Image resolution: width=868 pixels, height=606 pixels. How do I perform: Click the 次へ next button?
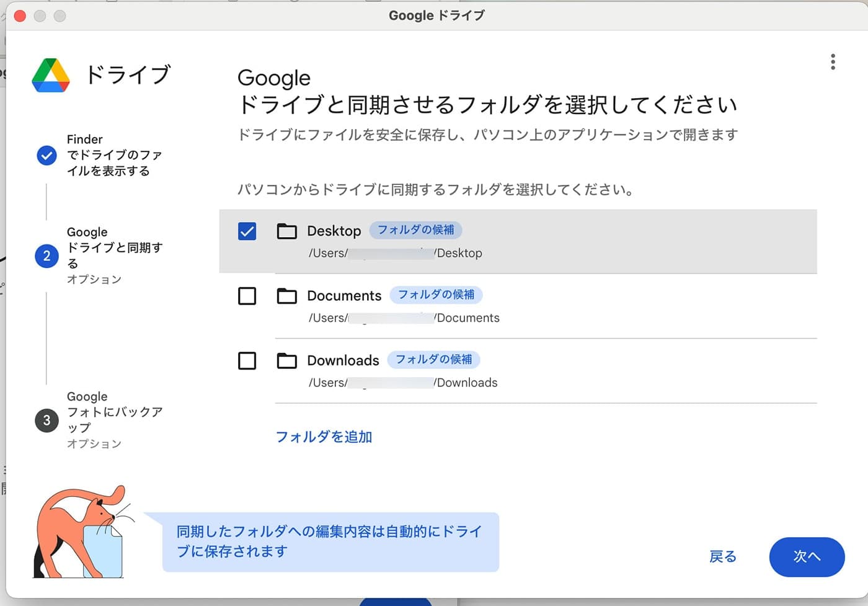click(x=807, y=557)
